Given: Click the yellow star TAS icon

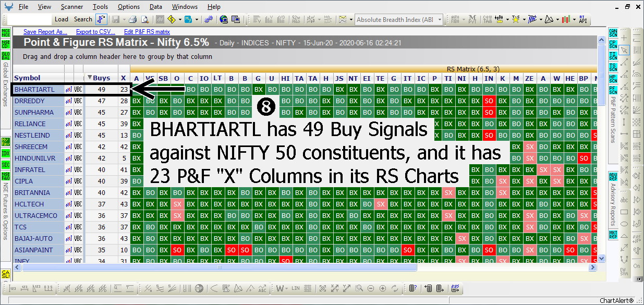Looking at the screenshot, I should pos(516,19).
